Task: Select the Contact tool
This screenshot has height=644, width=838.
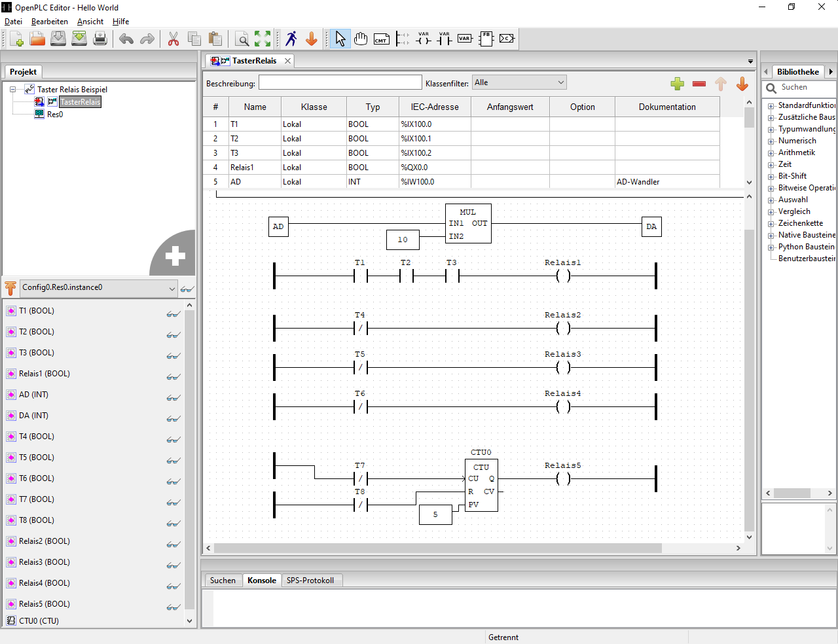Action: pyautogui.click(x=444, y=39)
